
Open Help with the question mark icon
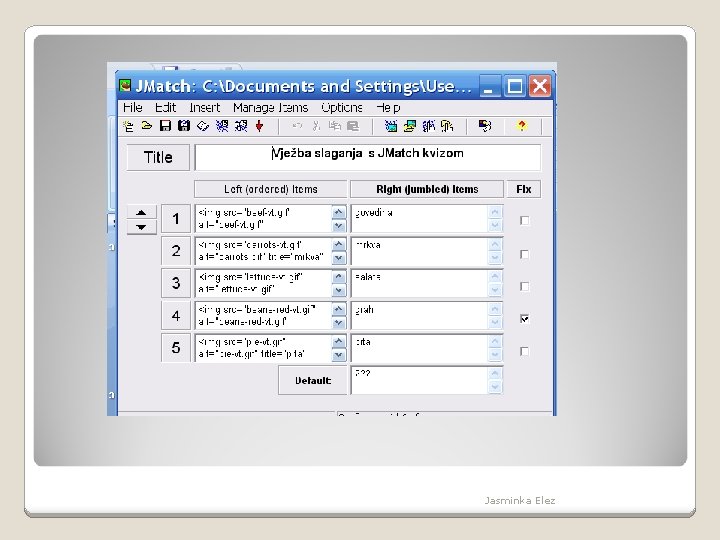[x=522, y=126]
